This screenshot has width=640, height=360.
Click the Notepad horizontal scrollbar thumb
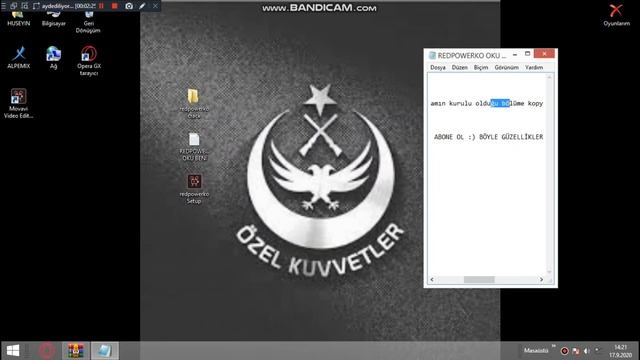click(479, 280)
